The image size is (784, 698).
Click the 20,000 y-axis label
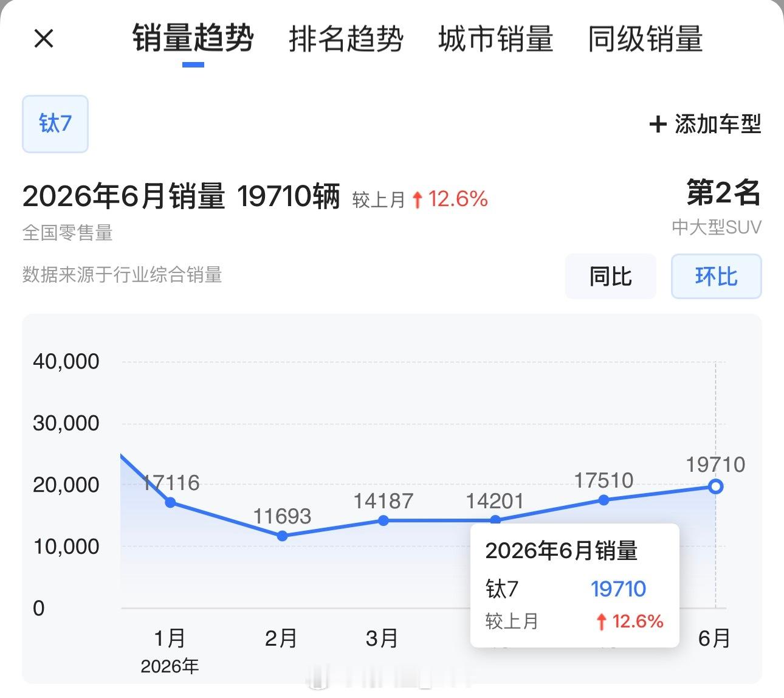pos(66,485)
